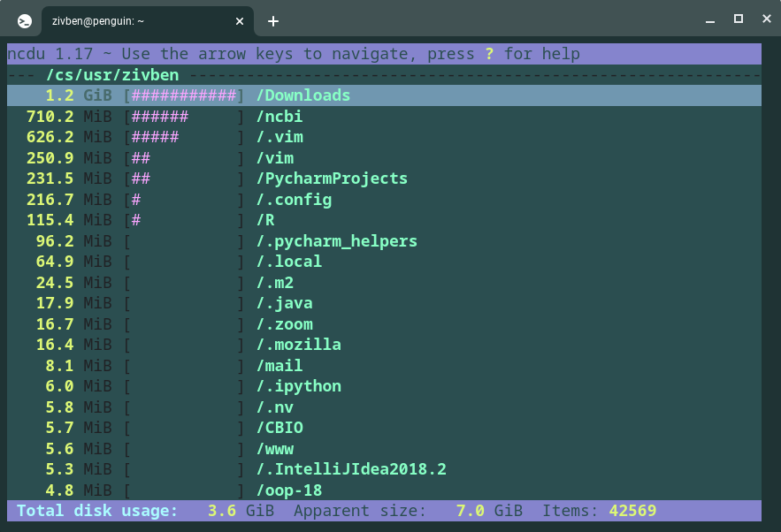781x532 pixels.
Task: Click the usage bar graph for /Downloads
Action: tap(184, 95)
